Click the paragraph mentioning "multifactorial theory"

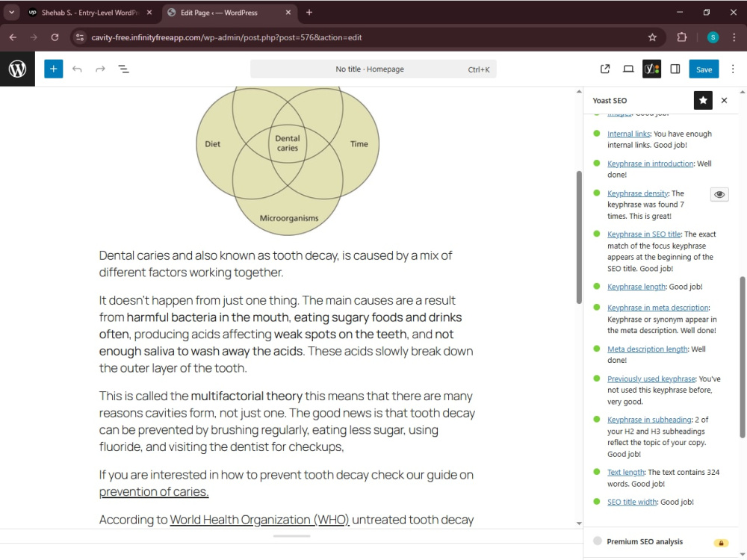286,421
